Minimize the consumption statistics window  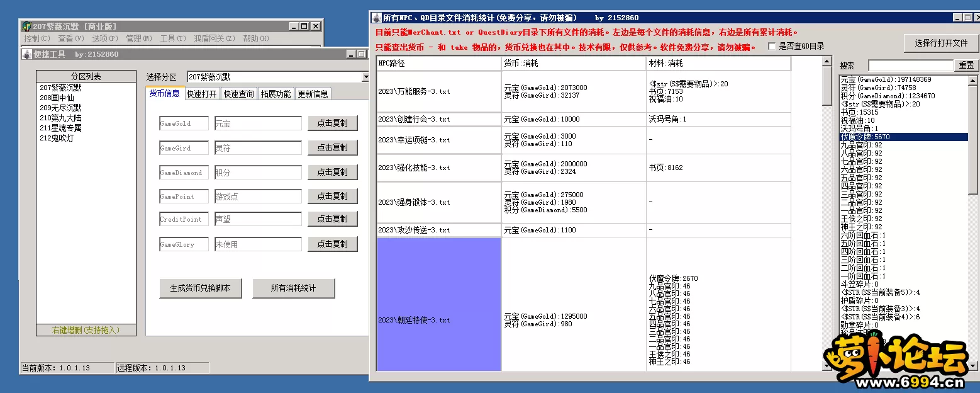pyautogui.click(x=957, y=18)
